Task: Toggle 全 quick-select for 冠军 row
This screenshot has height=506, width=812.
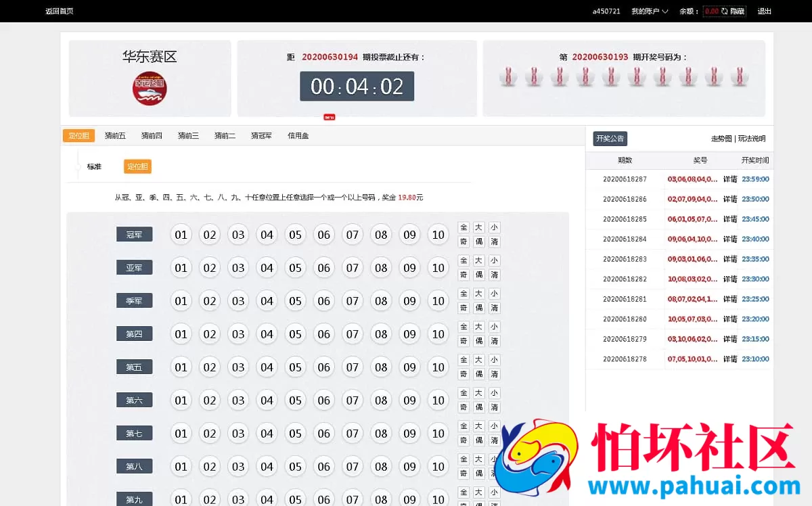Action: 464,227
